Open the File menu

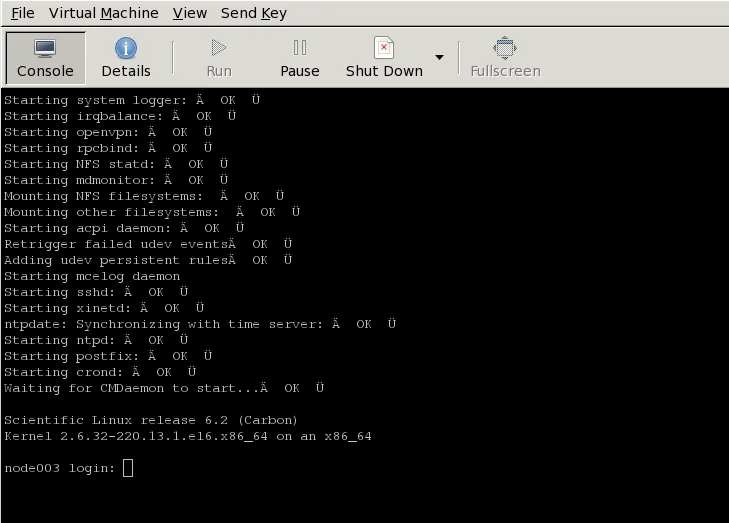click(22, 13)
